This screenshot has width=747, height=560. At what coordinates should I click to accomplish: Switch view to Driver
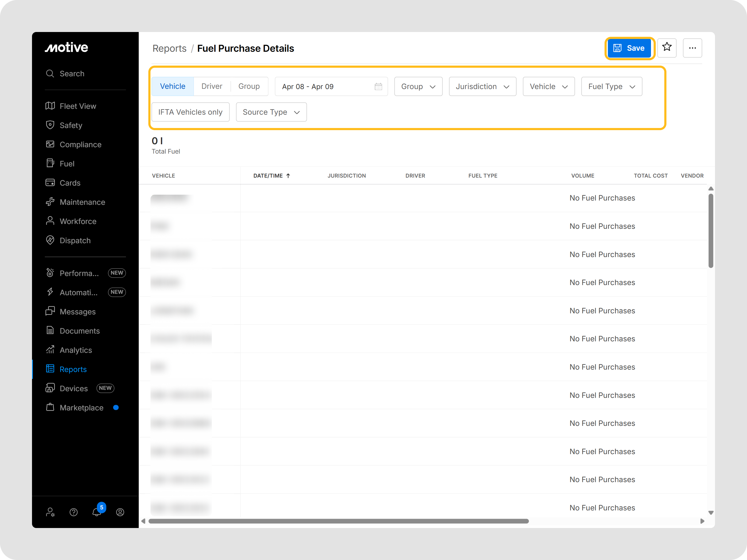point(212,86)
